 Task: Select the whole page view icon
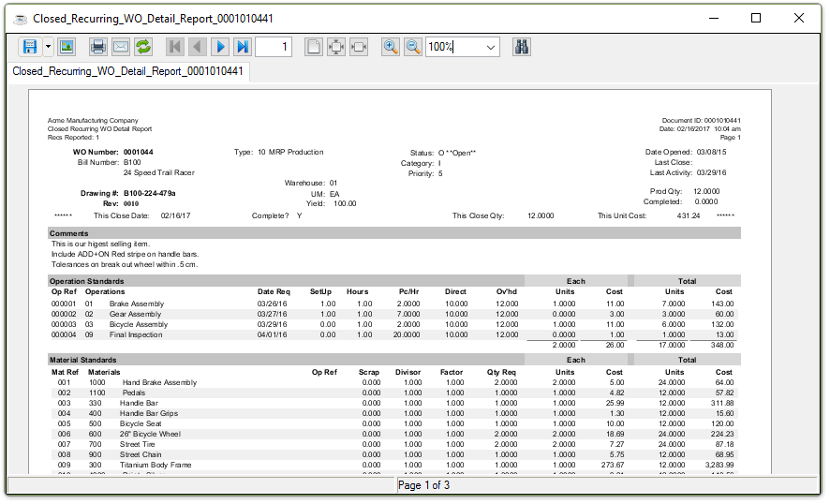(314, 47)
